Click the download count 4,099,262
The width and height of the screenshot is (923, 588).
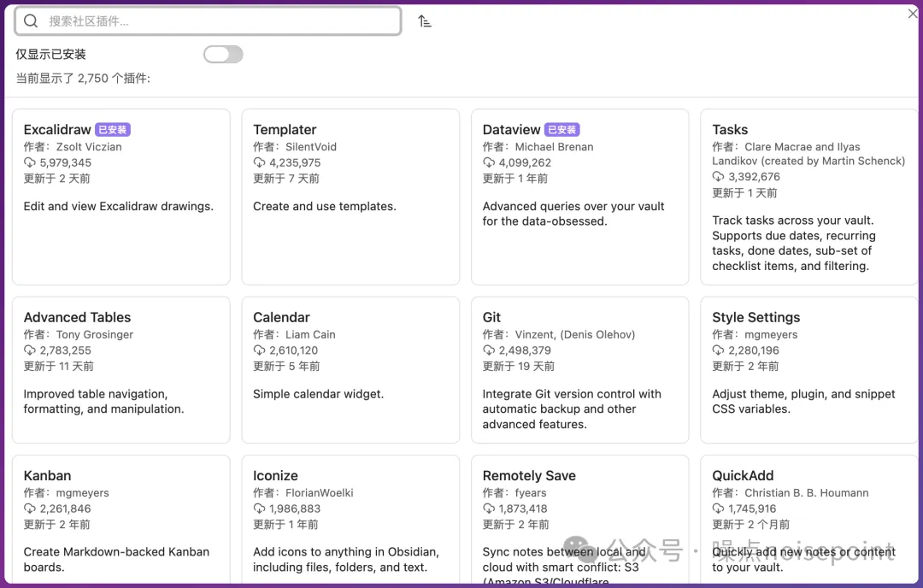(525, 162)
